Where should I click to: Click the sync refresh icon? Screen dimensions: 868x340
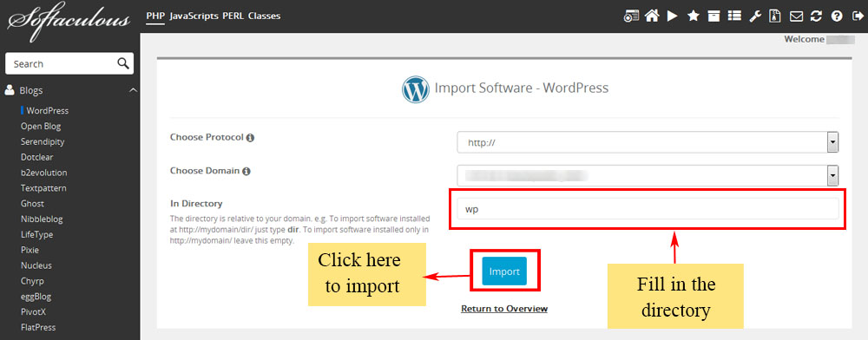816,16
